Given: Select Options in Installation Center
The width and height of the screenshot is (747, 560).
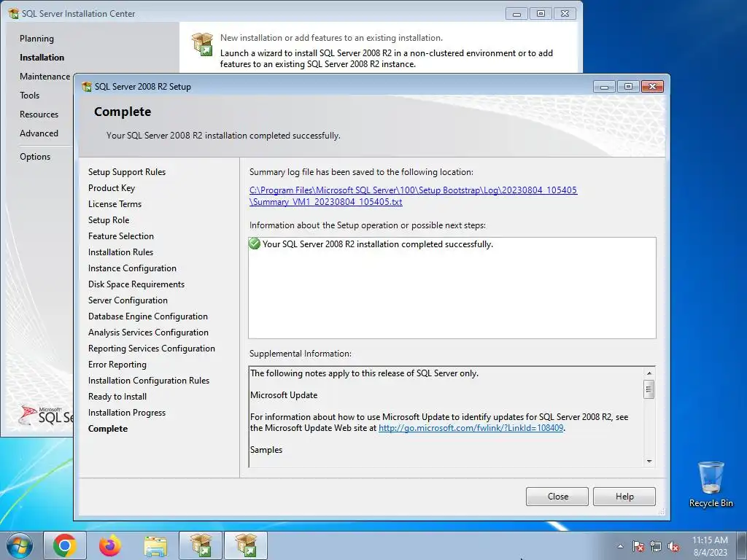Looking at the screenshot, I should [35, 157].
